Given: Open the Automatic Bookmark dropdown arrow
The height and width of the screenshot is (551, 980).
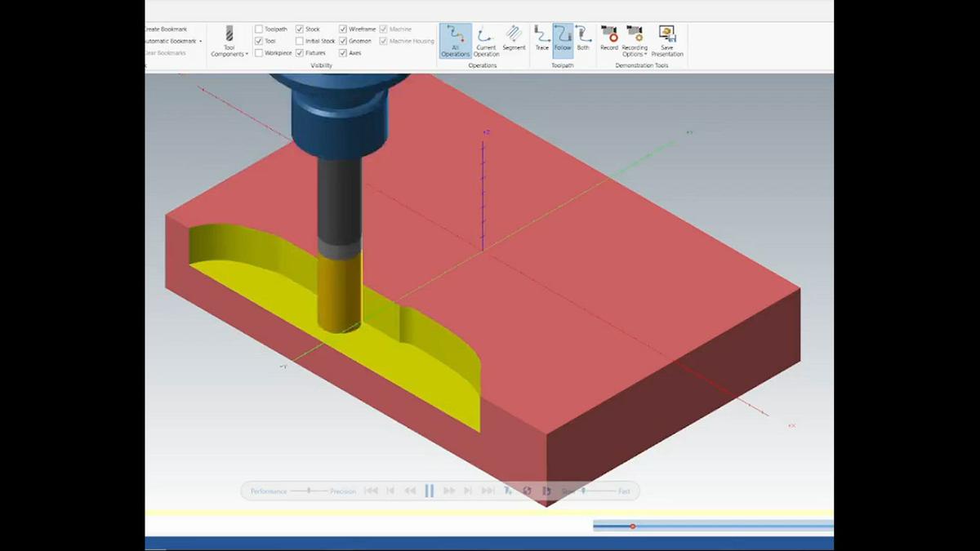Looking at the screenshot, I should [200, 41].
